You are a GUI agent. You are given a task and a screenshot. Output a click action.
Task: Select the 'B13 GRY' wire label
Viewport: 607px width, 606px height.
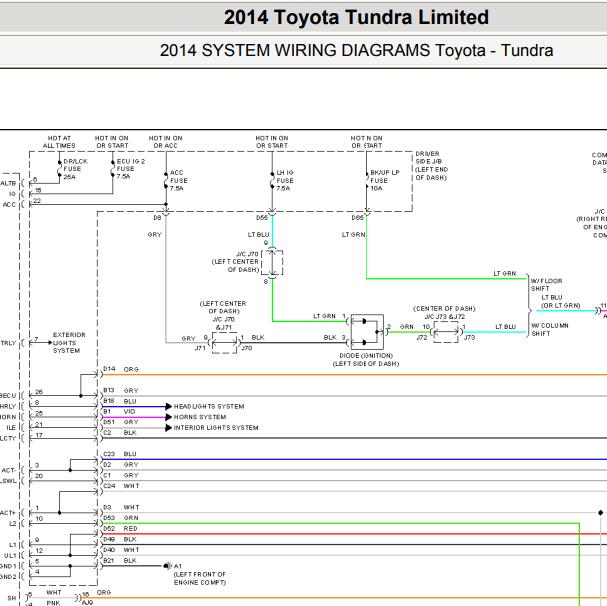point(121,390)
